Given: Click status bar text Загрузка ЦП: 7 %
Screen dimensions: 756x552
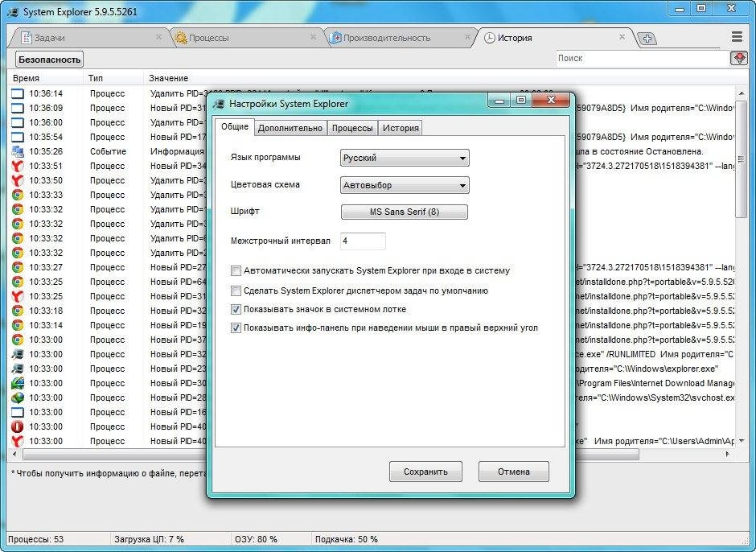Looking at the screenshot, I should [x=149, y=539].
